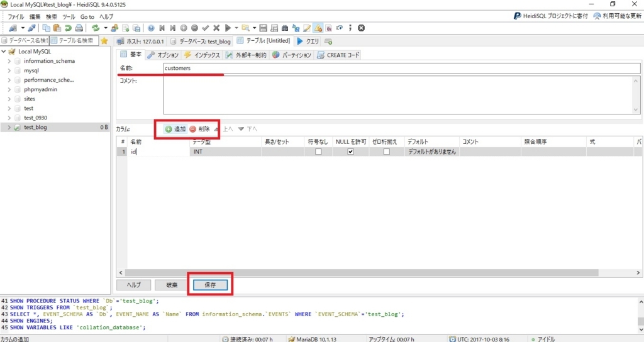Viewport: 644px width, 342px height.
Task: Click the new query tab icon
Action: (328, 41)
